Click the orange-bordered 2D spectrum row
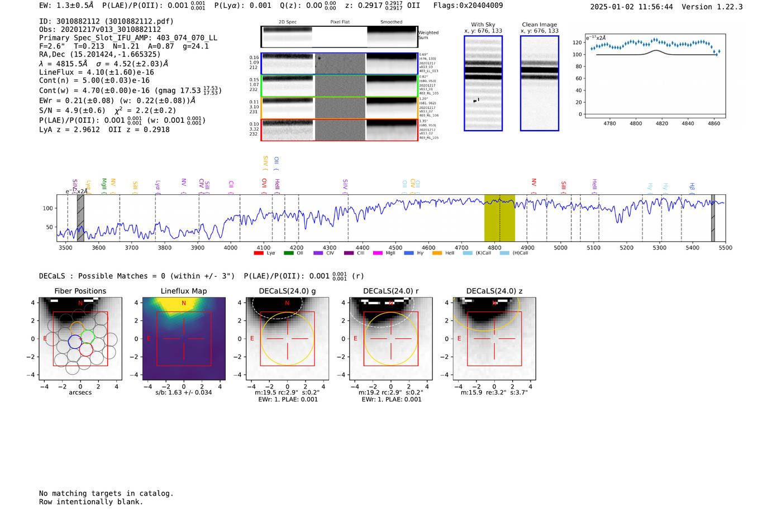Image resolution: width=782 pixels, height=532 pixels. [x=339, y=108]
